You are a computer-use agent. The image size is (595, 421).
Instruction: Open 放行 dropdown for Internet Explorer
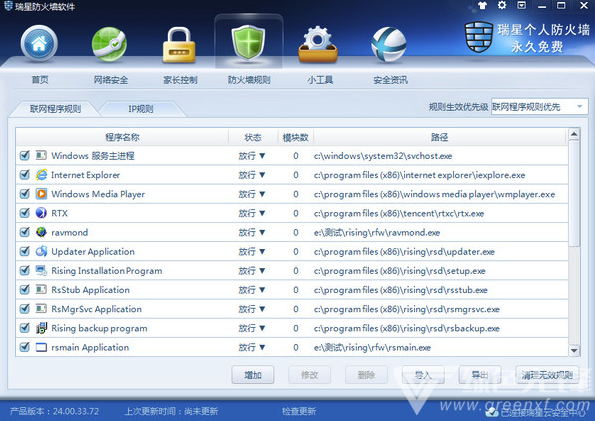pos(252,175)
